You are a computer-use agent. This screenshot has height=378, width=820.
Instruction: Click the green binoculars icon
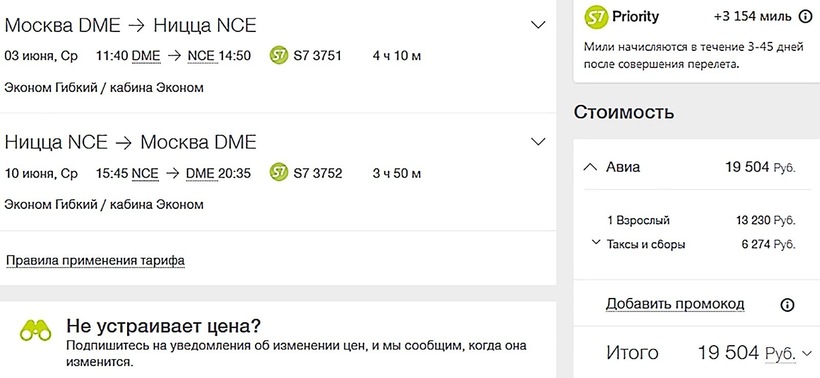[36, 331]
